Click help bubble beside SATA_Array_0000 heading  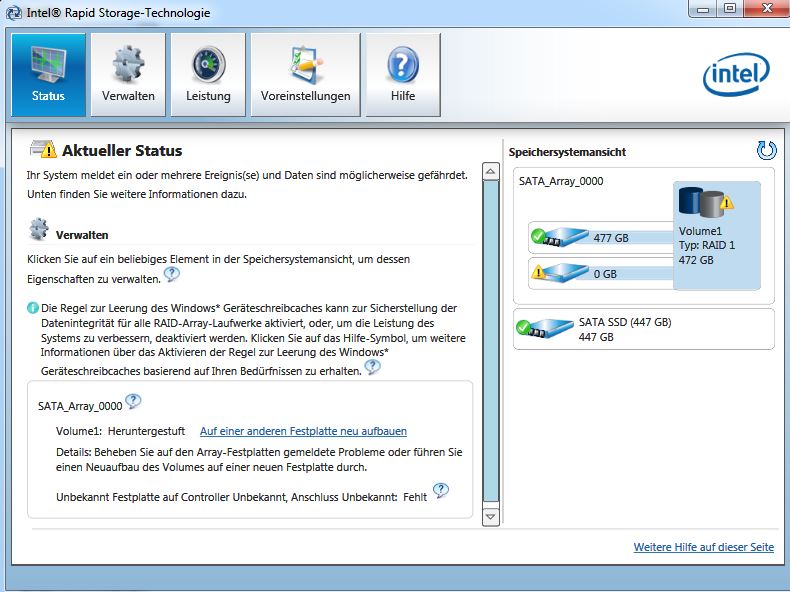tap(133, 402)
